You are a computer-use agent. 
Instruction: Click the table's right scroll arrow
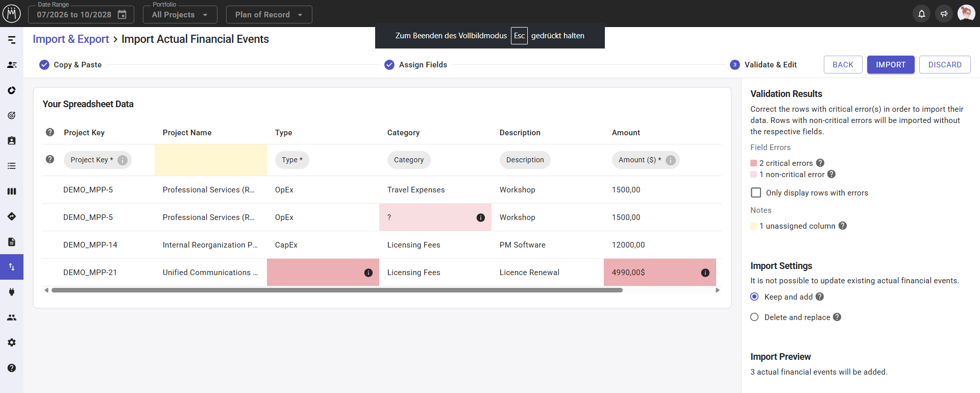[x=718, y=290]
